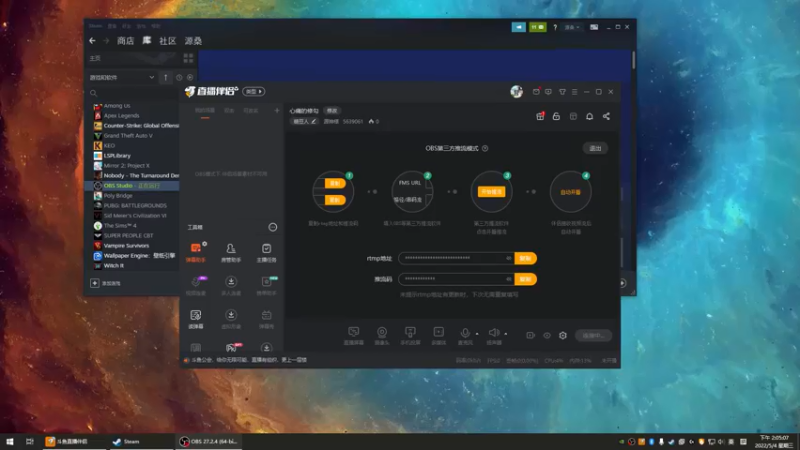This screenshot has height=450, width=800.
Task: Go back with the Steam arrow button
Action: pos(92,41)
